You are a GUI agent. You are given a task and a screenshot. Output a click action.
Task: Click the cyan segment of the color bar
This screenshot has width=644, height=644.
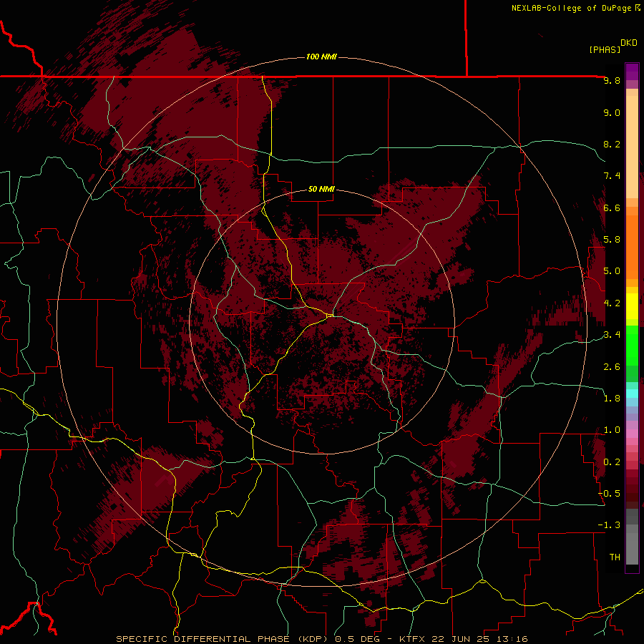tap(632, 393)
